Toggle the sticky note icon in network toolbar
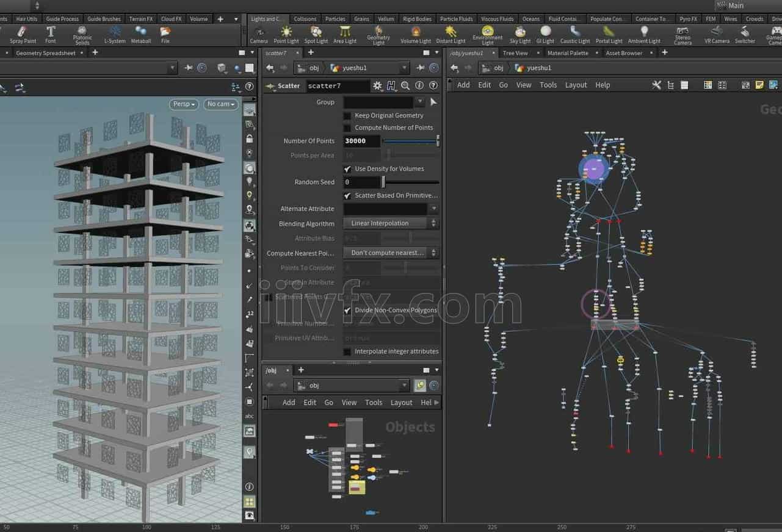782x532 pixels. coord(759,85)
